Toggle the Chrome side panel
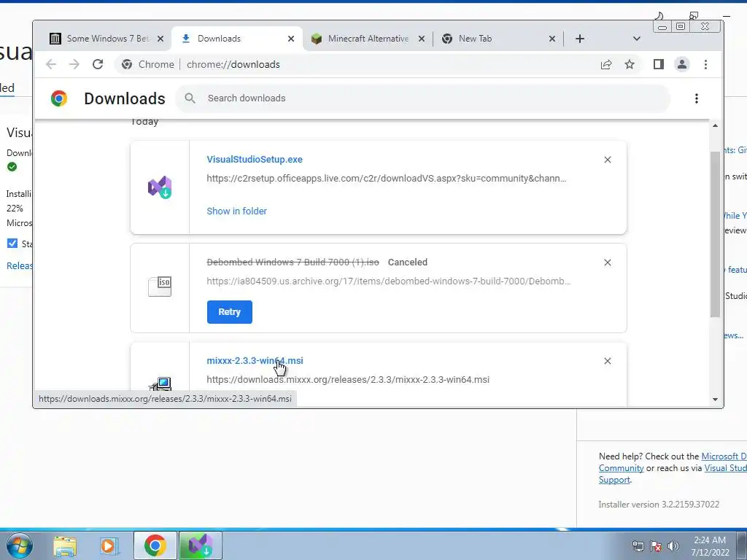 point(659,64)
